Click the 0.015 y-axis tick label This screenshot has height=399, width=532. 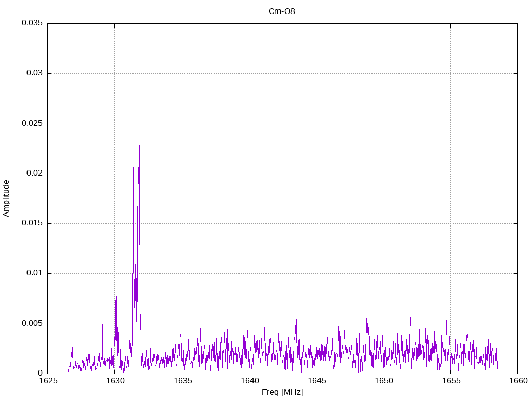[32, 223]
